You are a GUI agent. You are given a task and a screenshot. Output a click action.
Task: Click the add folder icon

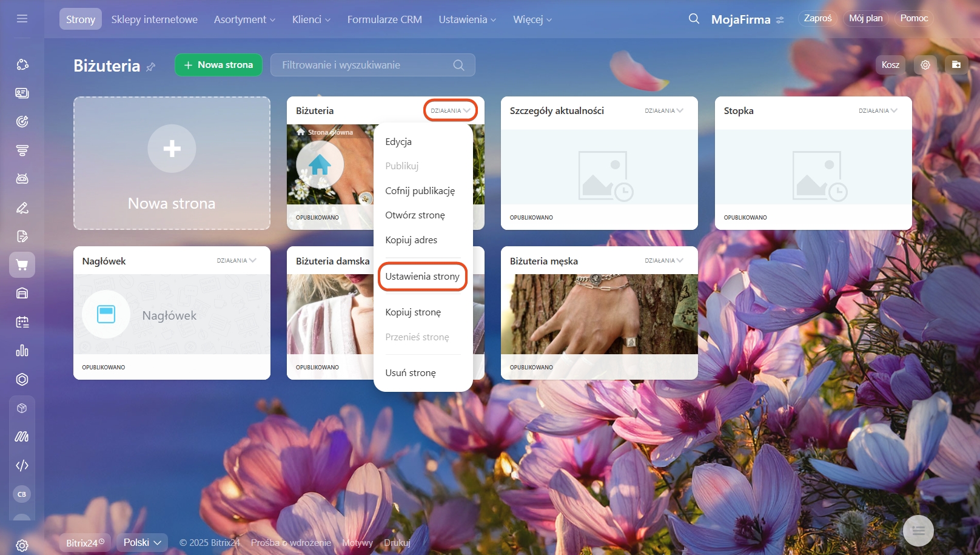956,64
